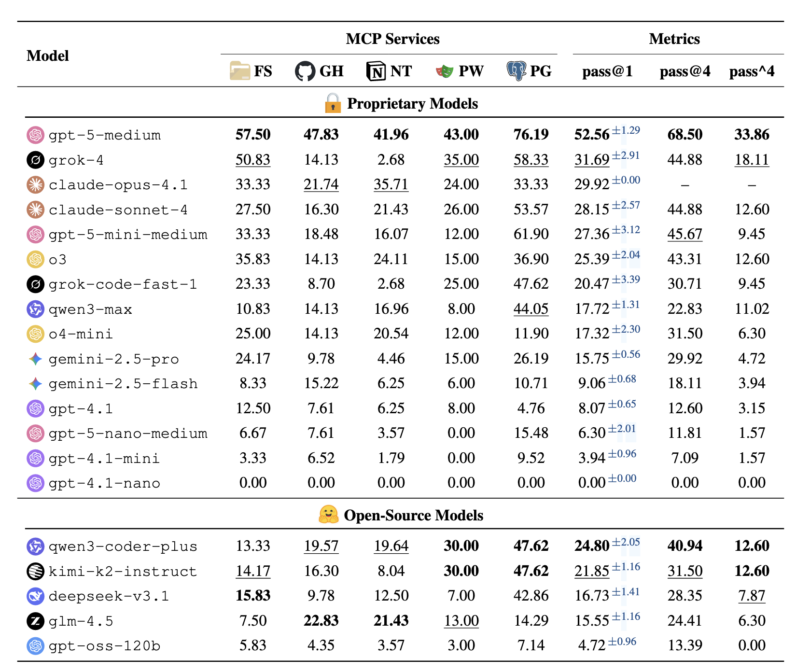Click the Playwright masks icon

tap(445, 71)
